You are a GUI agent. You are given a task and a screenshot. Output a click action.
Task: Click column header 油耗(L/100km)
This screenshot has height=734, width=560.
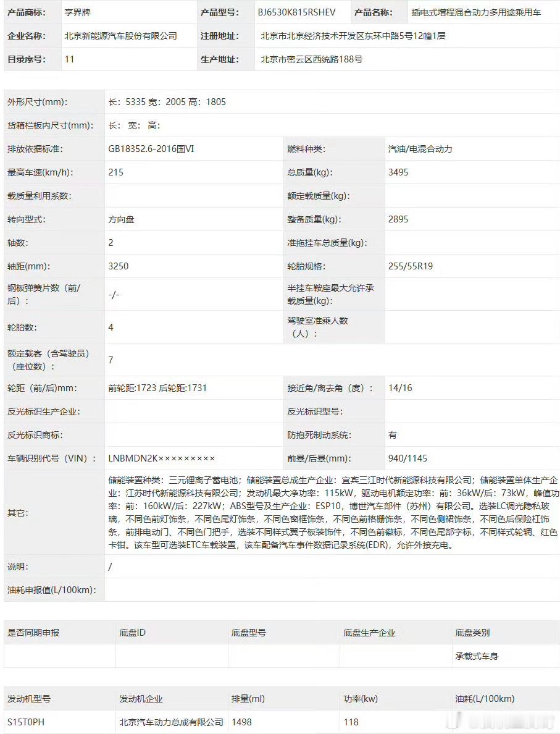[x=485, y=699]
